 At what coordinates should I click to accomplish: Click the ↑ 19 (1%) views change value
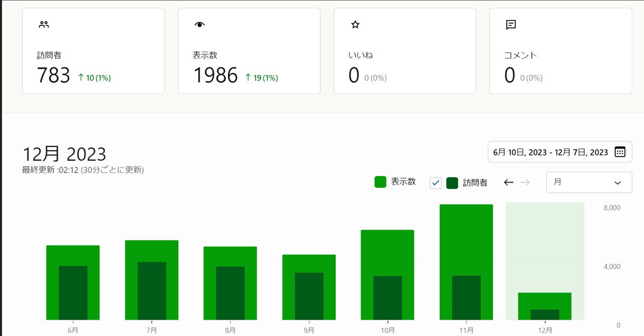(261, 78)
